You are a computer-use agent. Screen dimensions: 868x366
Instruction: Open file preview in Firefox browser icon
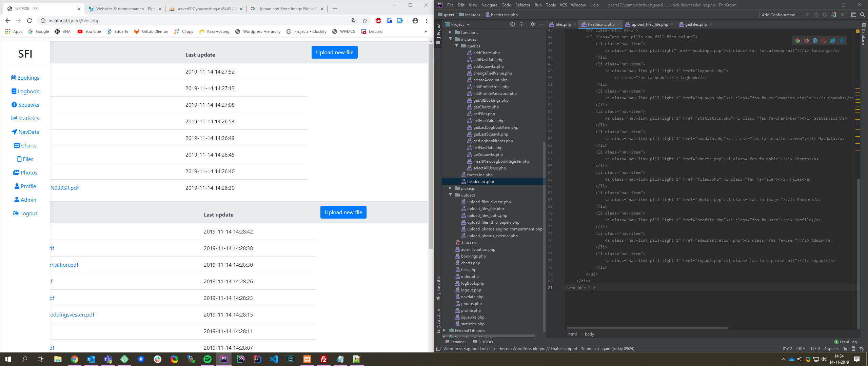tap(806, 41)
